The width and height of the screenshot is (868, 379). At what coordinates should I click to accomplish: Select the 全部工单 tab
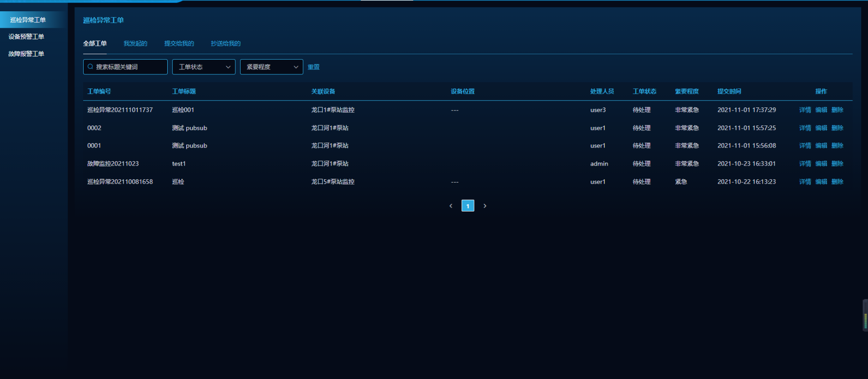pos(95,43)
